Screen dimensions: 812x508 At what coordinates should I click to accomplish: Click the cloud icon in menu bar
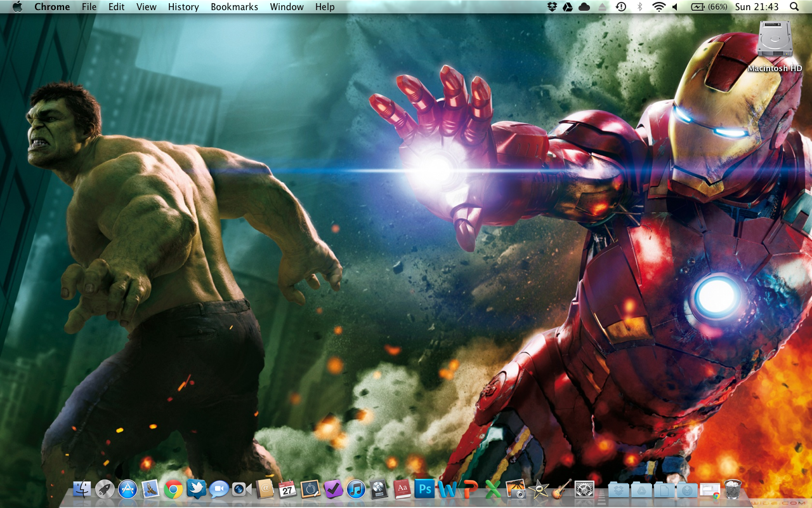coord(585,7)
